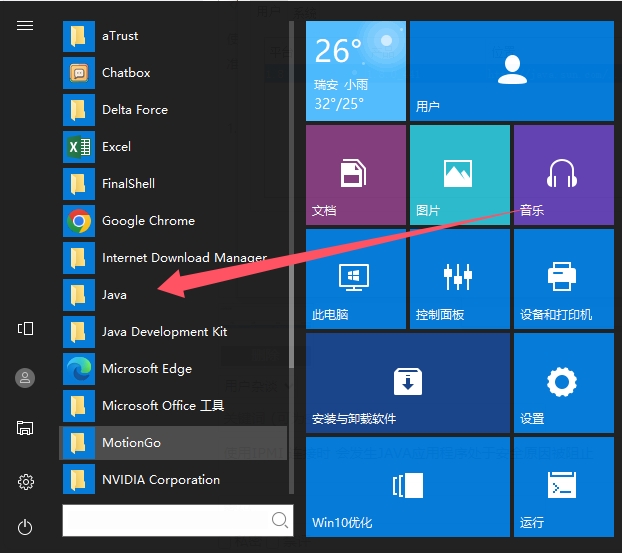Select FinalShell label text
Viewport: 622px width, 553px height.
point(129,184)
